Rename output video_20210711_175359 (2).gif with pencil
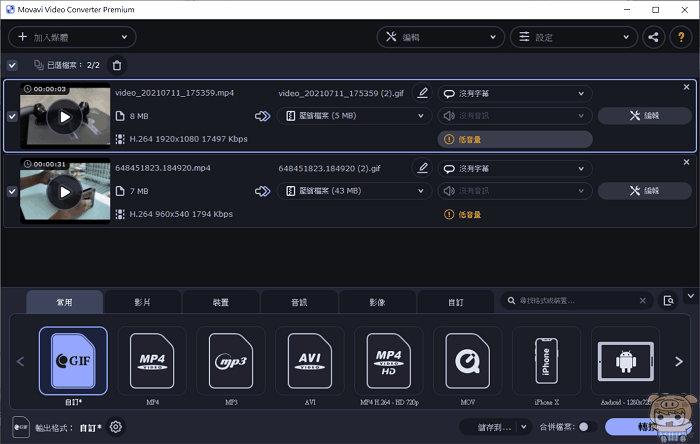Screen dimensions: 700x444 pyautogui.click(x=422, y=93)
